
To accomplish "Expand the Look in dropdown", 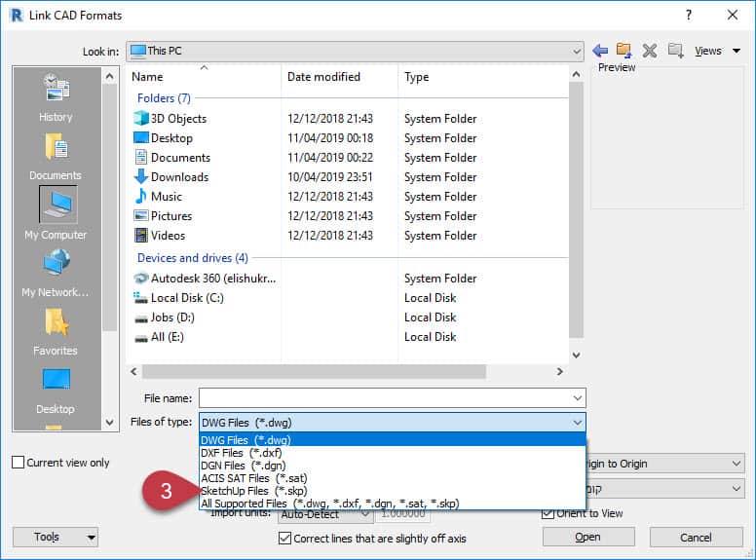I will pyautogui.click(x=576, y=51).
